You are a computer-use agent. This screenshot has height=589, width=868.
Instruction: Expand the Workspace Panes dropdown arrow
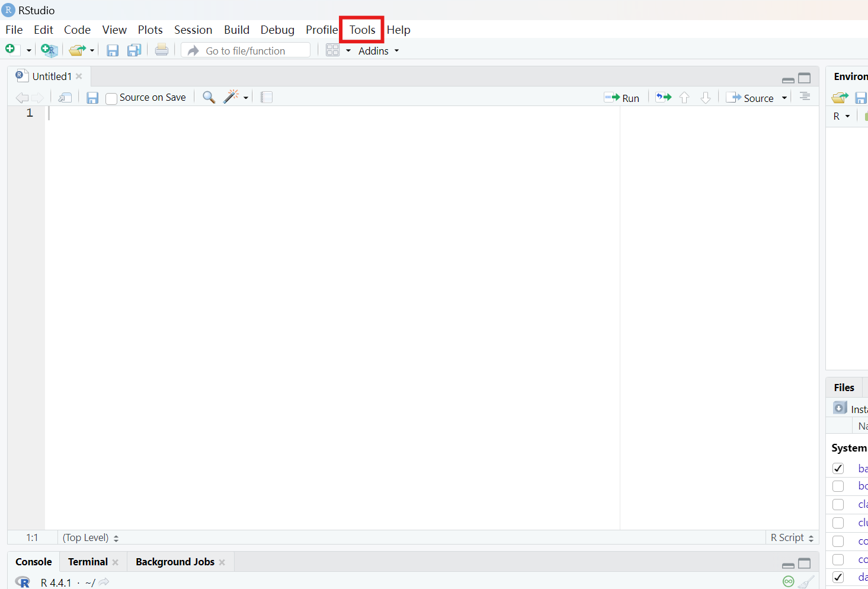(348, 51)
